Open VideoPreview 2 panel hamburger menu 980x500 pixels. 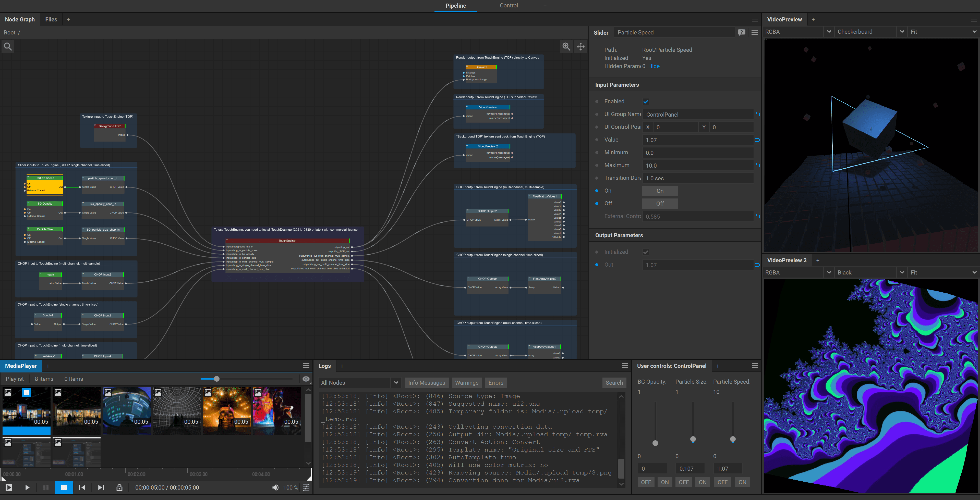pyautogui.click(x=974, y=260)
